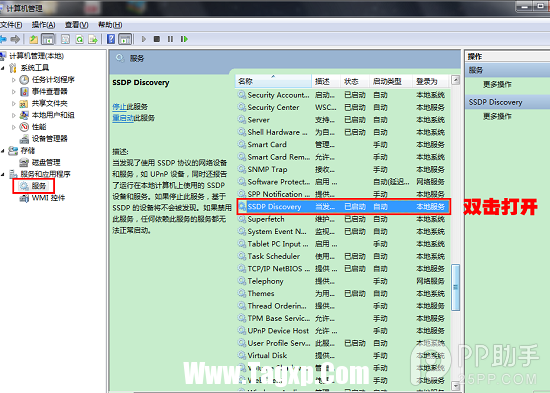The height and width of the screenshot is (393, 550).
Task: Toggle the Show/Hide Action Pane icon
Action: pos(125,39)
